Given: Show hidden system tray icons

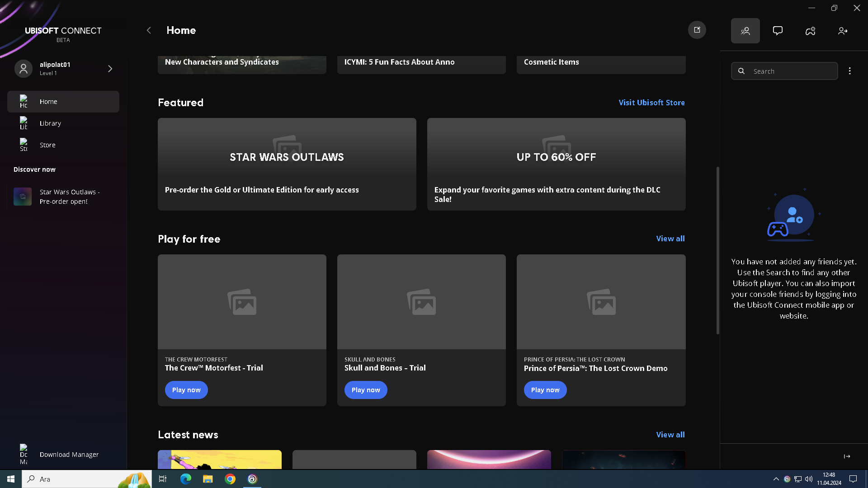Looking at the screenshot, I should [x=776, y=479].
